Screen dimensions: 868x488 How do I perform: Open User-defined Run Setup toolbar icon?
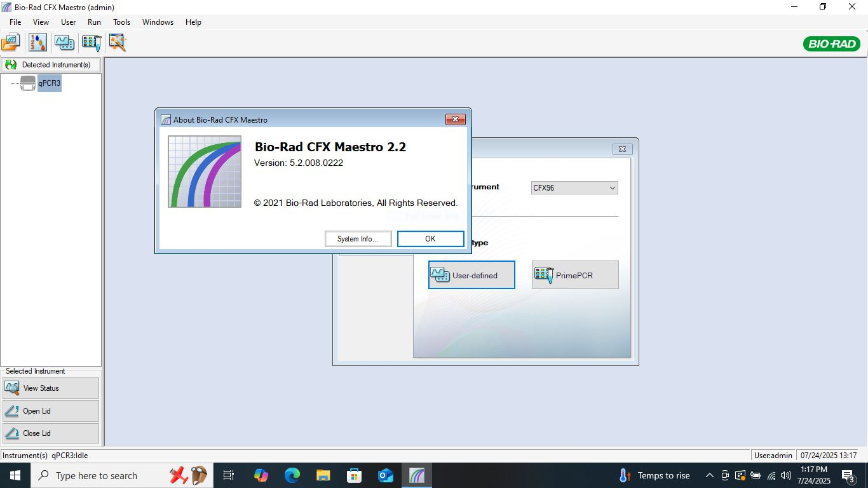pos(64,43)
